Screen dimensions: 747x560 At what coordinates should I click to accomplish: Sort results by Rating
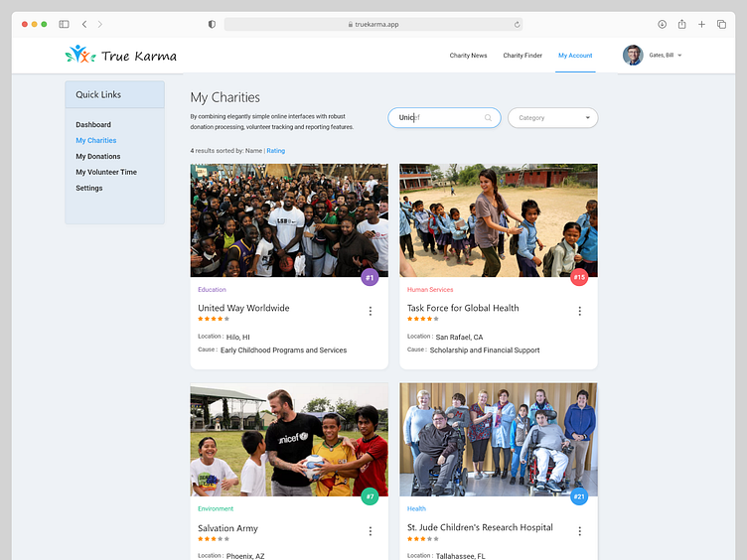pos(275,151)
